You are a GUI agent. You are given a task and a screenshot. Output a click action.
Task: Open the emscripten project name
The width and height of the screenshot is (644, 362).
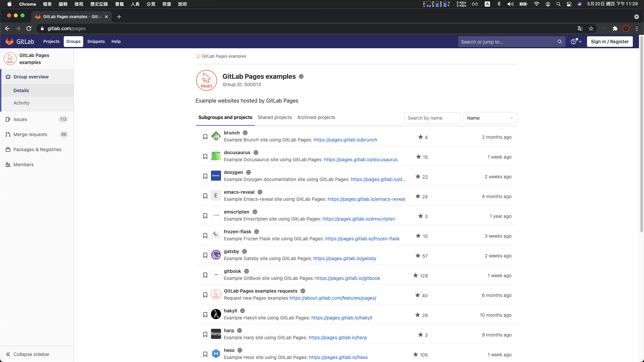coord(236,212)
